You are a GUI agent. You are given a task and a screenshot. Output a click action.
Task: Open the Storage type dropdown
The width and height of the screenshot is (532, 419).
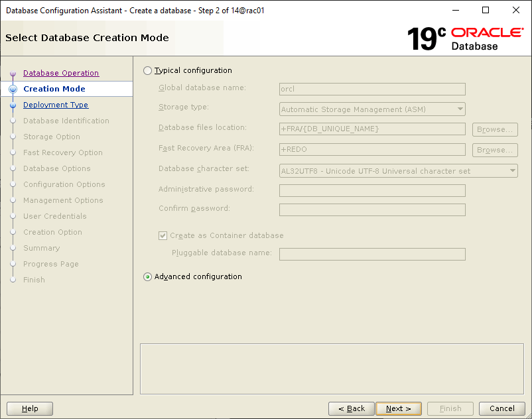[372, 109]
